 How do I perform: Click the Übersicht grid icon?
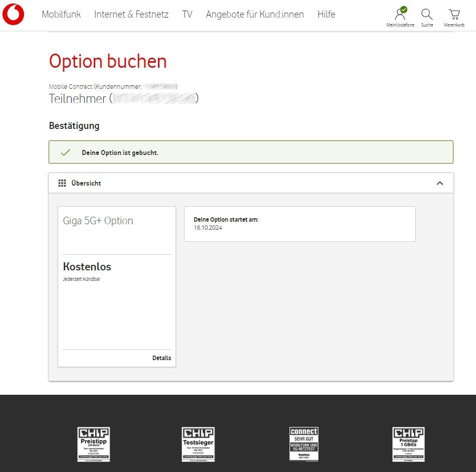(62, 183)
